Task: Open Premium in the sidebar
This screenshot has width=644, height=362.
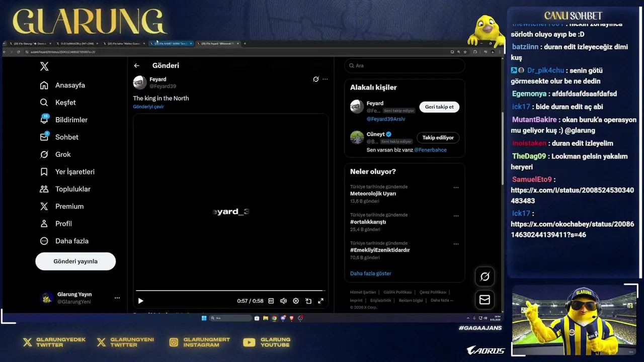Action: 62,206
